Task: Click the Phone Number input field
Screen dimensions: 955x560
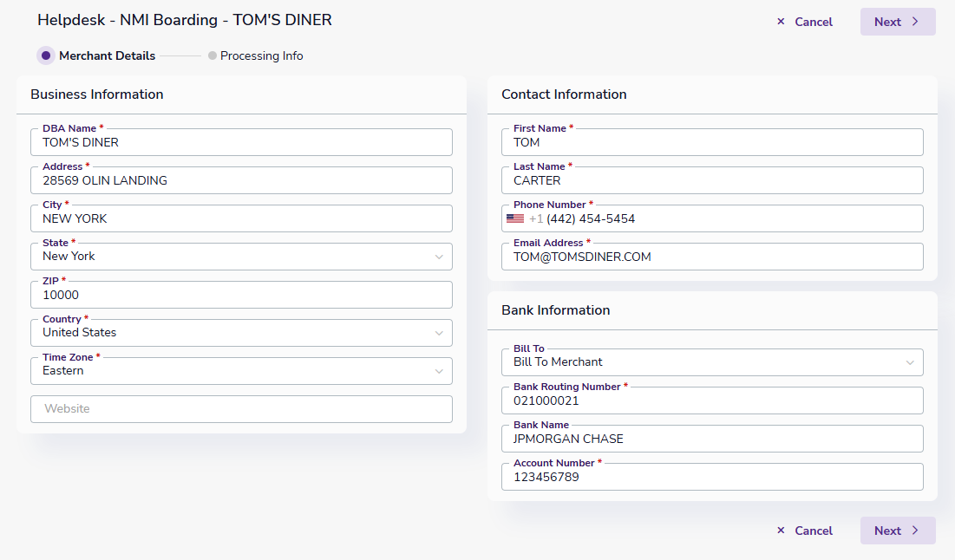Action: 729,219
